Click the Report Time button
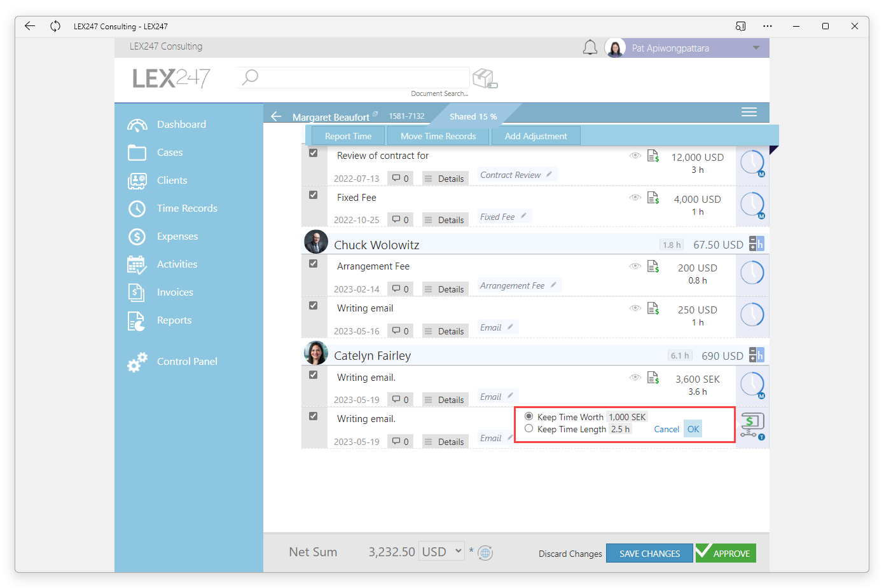Image resolution: width=884 pixels, height=588 pixels. (x=348, y=136)
